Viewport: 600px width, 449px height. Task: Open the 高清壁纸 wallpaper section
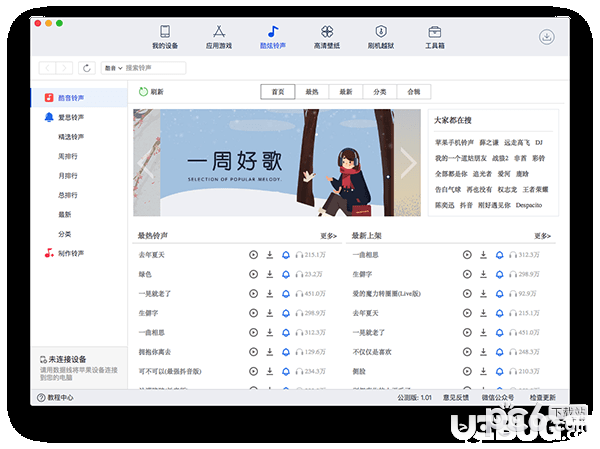click(x=327, y=37)
